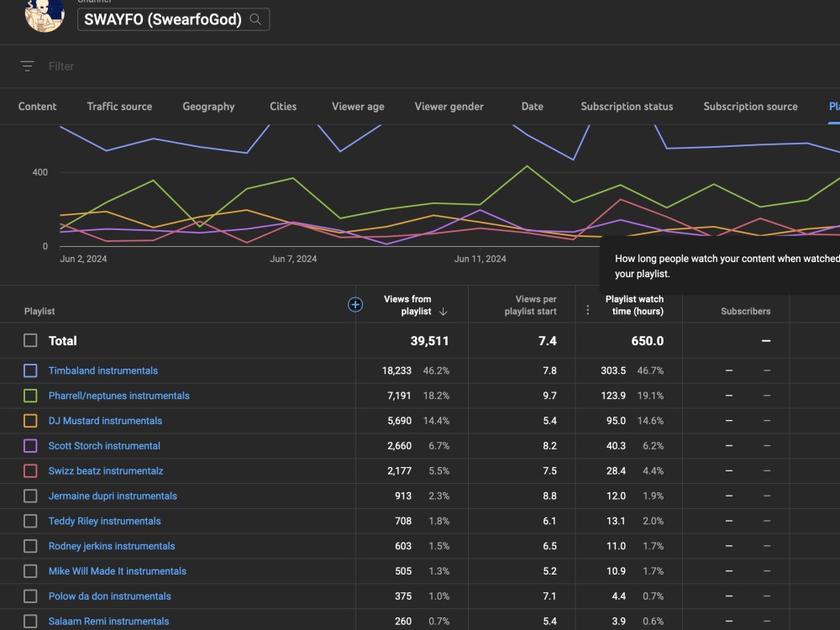Image resolution: width=840 pixels, height=630 pixels.
Task: Uncheck Scott Storch instrumental checkbox
Action: [30, 446]
